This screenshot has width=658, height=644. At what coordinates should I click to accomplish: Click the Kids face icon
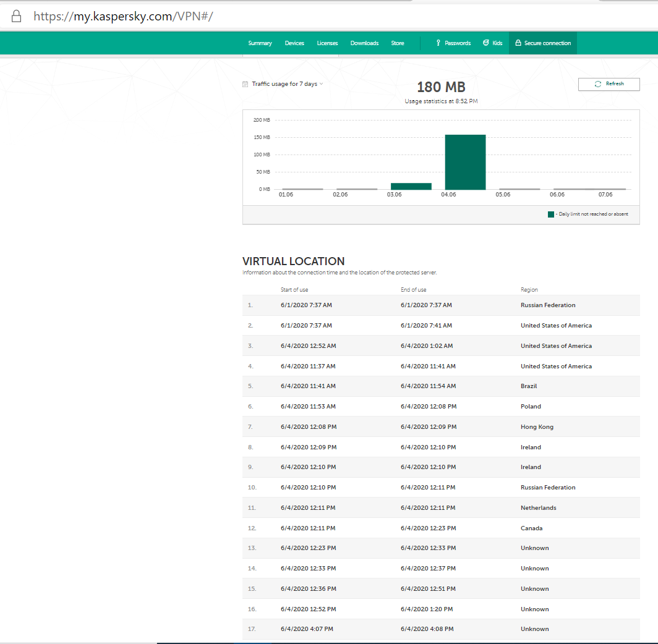(485, 43)
